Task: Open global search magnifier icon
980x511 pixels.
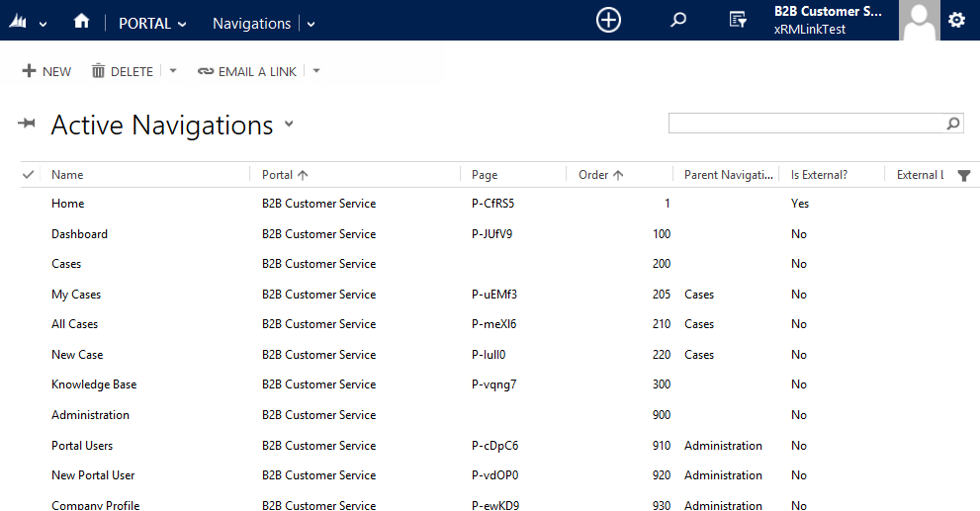Action: coord(678,20)
